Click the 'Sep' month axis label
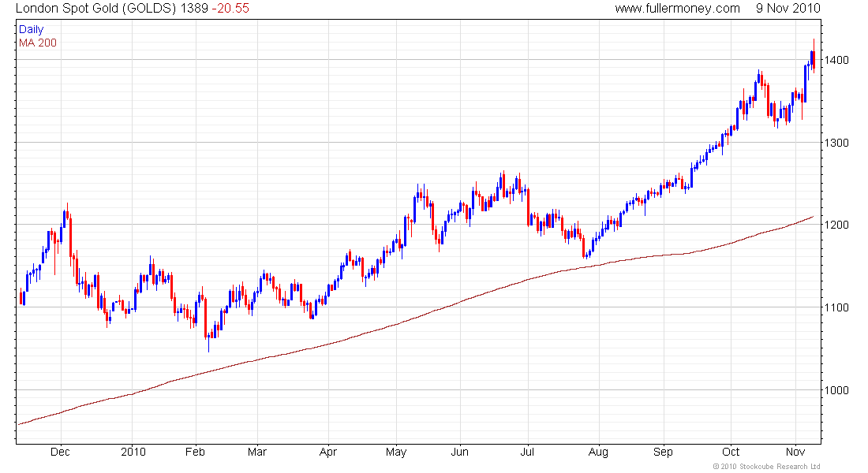Screen dimensions: 868x473 (663, 452)
